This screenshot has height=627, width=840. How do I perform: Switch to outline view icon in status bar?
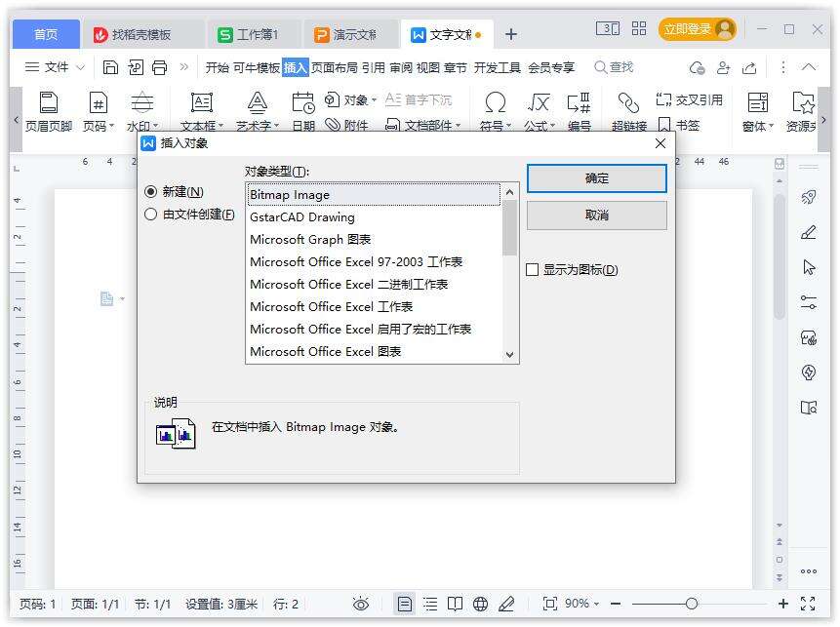click(x=430, y=604)
